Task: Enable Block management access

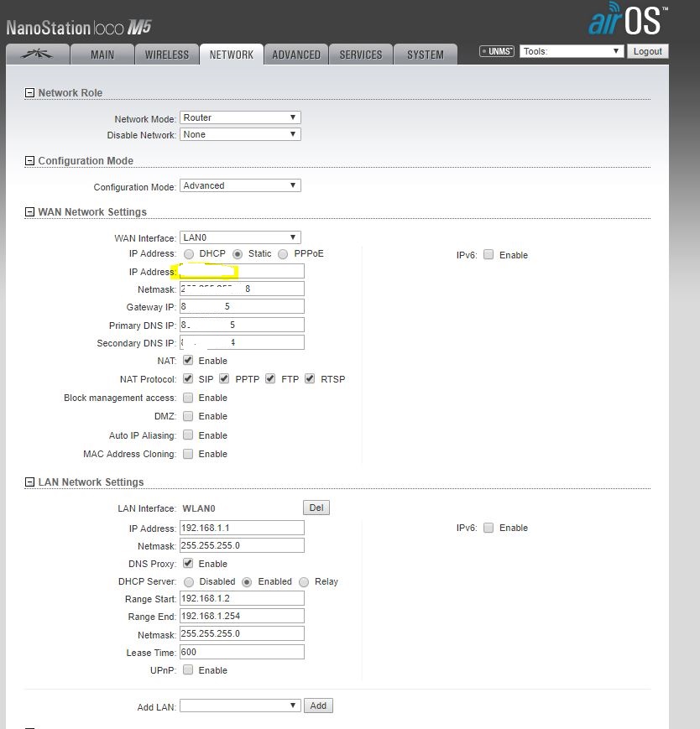Action: click(188, 398)
